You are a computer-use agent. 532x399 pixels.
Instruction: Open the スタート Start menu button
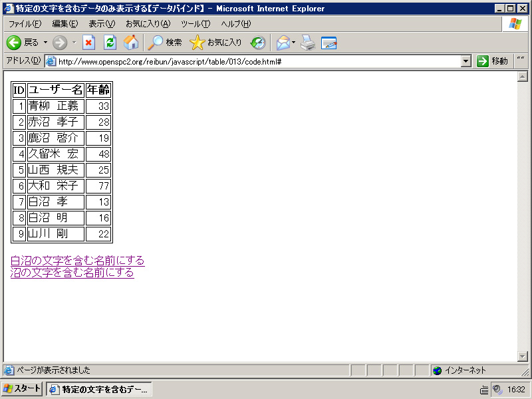point(22,388)
